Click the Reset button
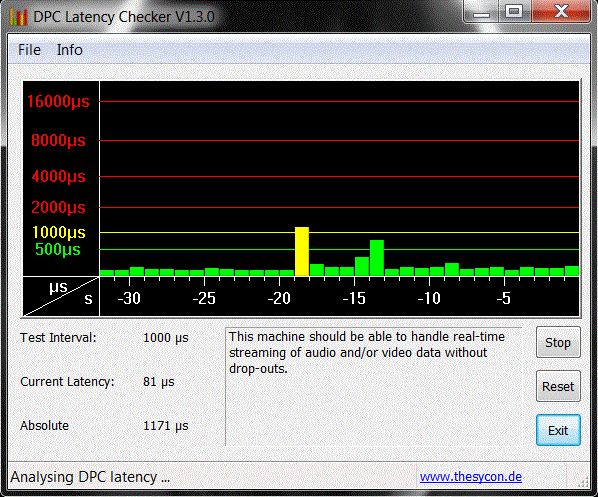 (x=558, y=386)
